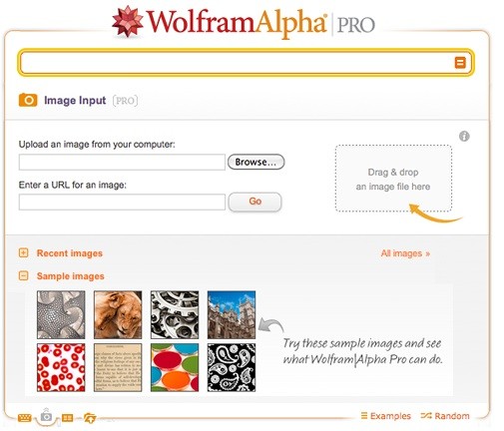Click the main WolframAlpha query field
Image resolution: width=504 pixels, height=431 pixels.
click(237, 63)
